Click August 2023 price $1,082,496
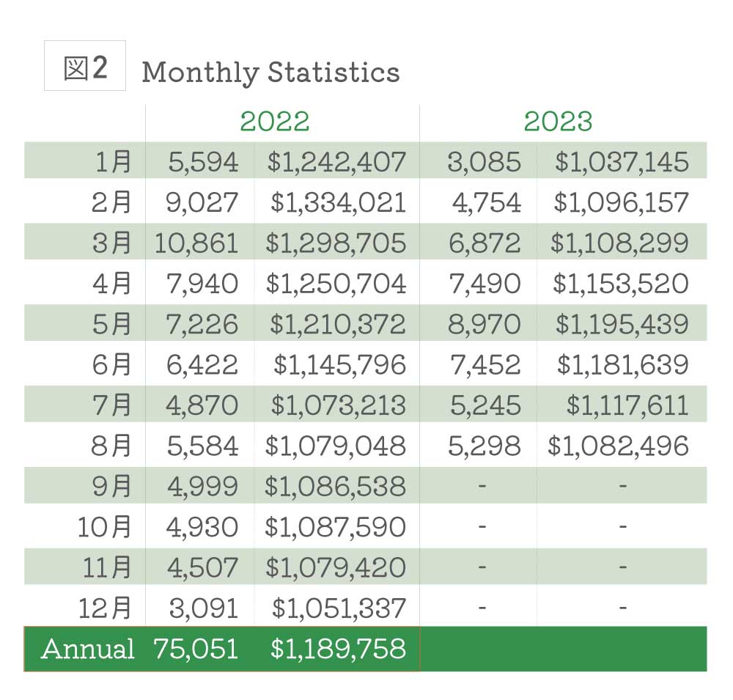The image size is (733, 700). click(x=618, y=446)
